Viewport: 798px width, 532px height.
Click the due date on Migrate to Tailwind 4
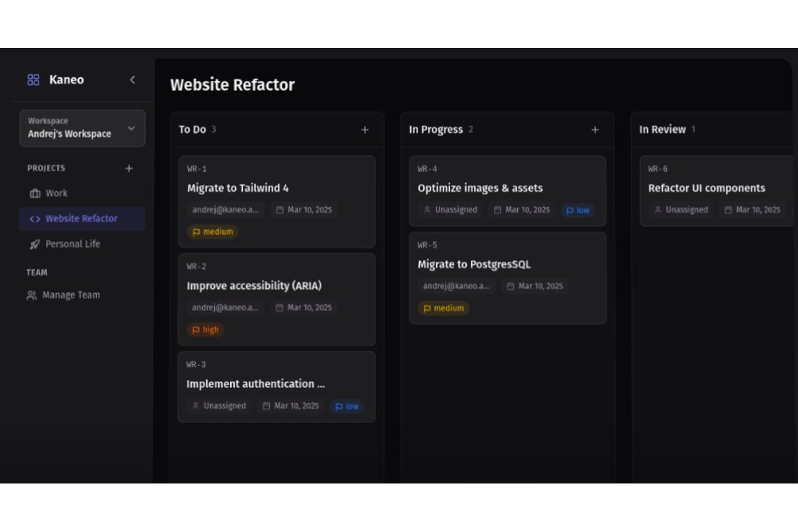304,210
